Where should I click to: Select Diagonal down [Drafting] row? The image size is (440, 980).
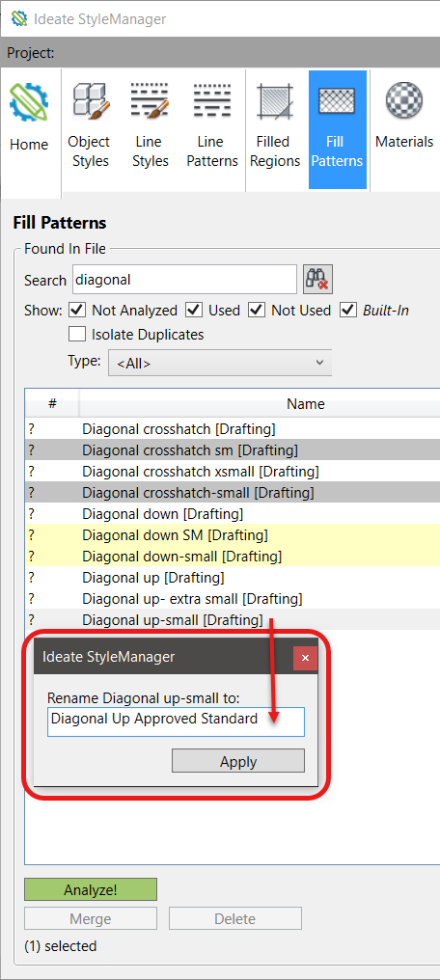point(233,514)
